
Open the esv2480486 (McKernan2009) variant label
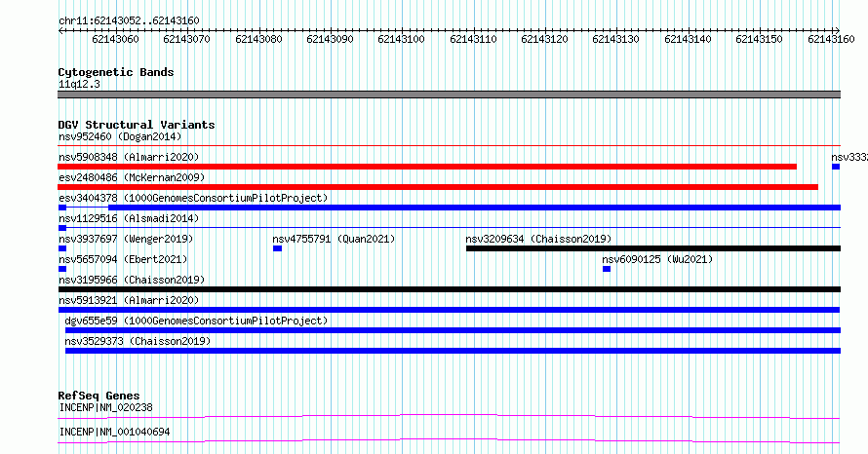tap(132, 177)
